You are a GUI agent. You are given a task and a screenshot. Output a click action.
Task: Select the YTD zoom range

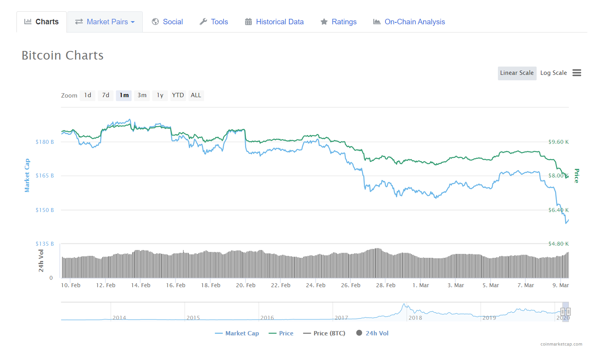[178, 95]
